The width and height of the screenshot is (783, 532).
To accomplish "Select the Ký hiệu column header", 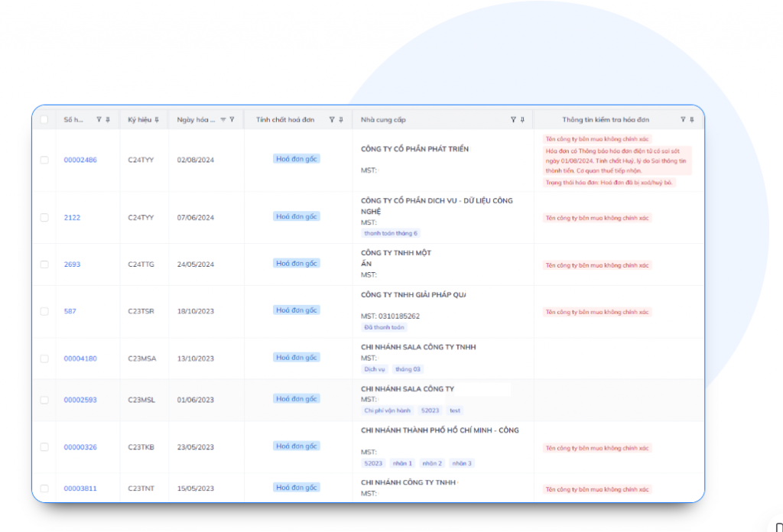I will pyautogui.click(x=141, y=119).
